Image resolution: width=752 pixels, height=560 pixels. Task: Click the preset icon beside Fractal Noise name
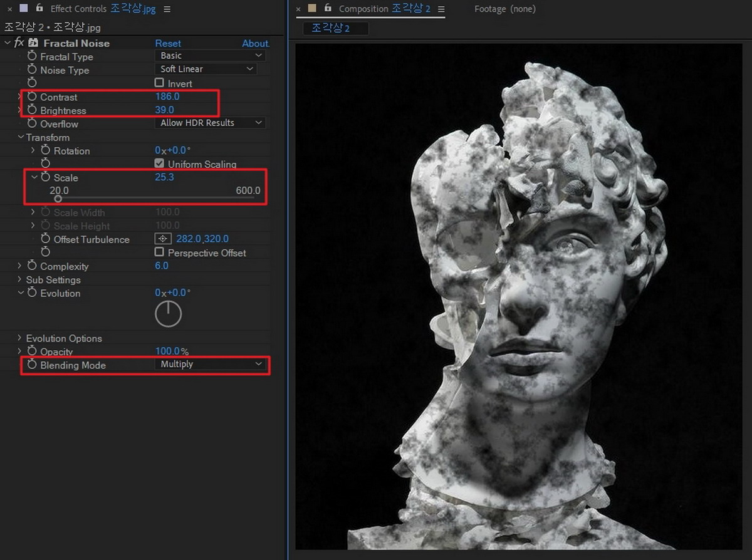[34, 43]
